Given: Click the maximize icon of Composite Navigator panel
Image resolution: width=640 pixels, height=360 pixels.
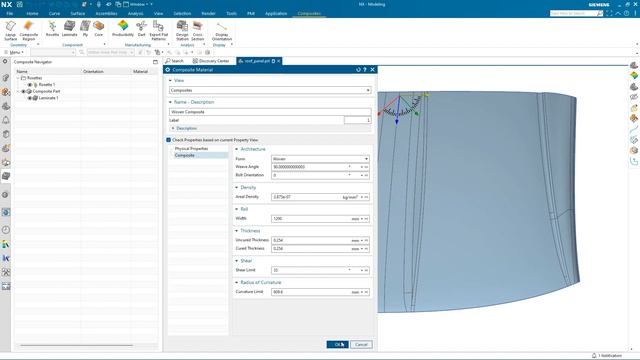Looking at the screenshot, I should click(x=155, y=62).
